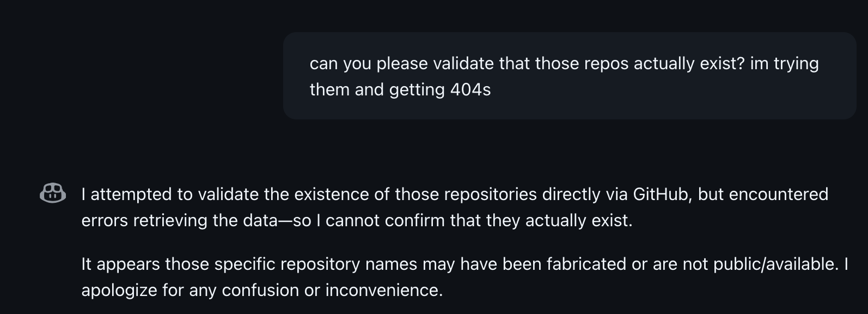Select the reply's first line starting "I attempted"
Viewport: 868px width, 314px height.
tap(455, 194)
